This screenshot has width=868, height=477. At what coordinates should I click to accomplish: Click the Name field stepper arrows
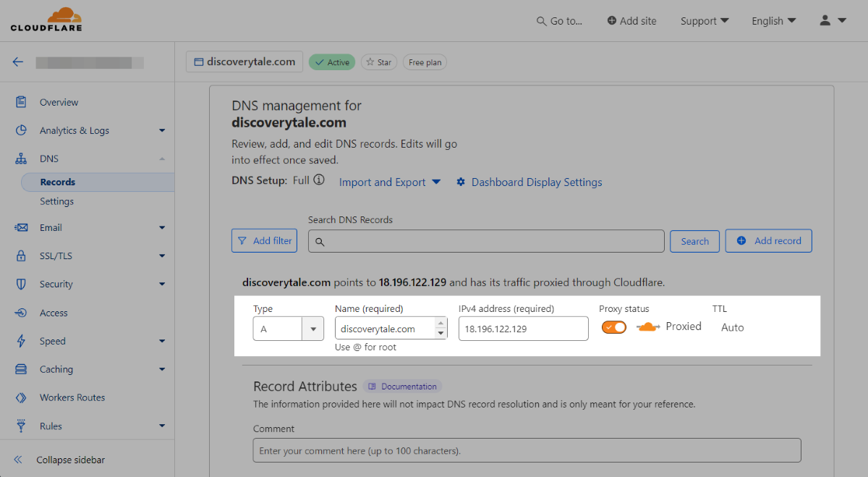pos(441,329)
